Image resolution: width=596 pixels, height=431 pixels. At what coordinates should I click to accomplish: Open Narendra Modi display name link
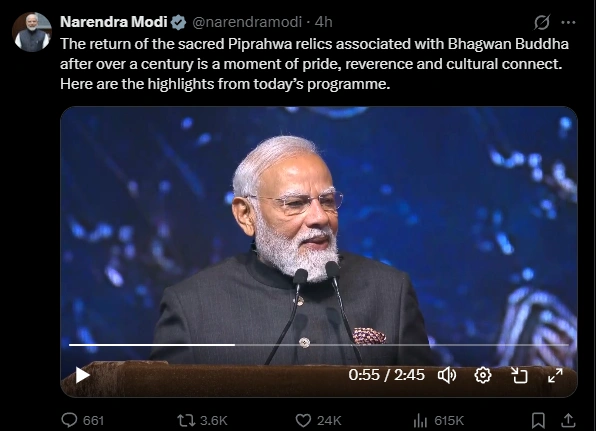114,22
